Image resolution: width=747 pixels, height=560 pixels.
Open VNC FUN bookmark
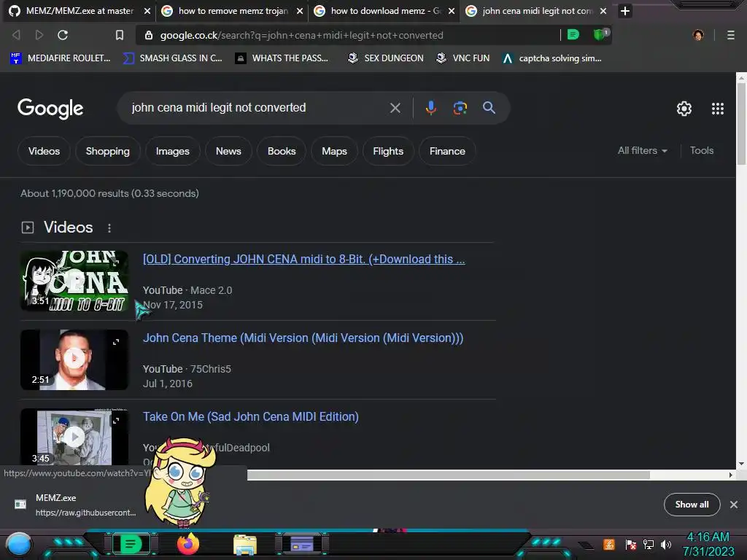pyautogui.click(x=463, y=58)
